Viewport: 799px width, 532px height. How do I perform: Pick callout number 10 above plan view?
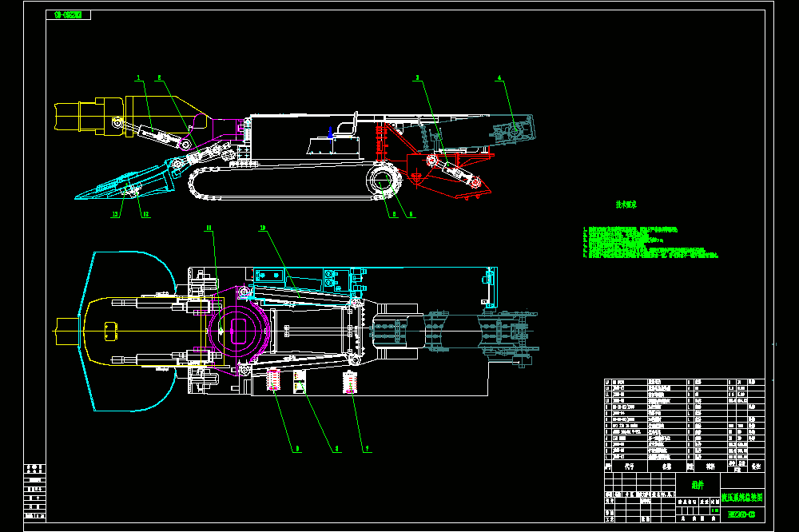pyautogui.click(x=263, y=228)
